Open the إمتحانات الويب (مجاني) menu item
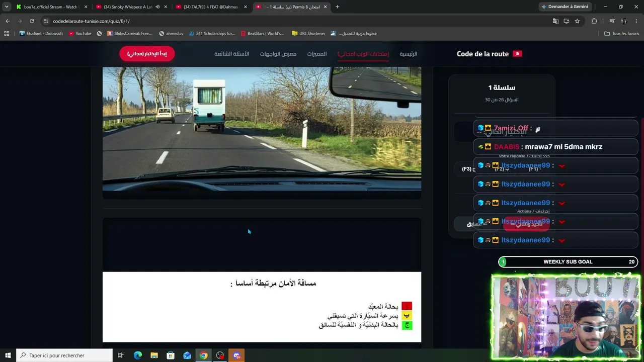Screen dimensions: 644x362 coord(363,54)
